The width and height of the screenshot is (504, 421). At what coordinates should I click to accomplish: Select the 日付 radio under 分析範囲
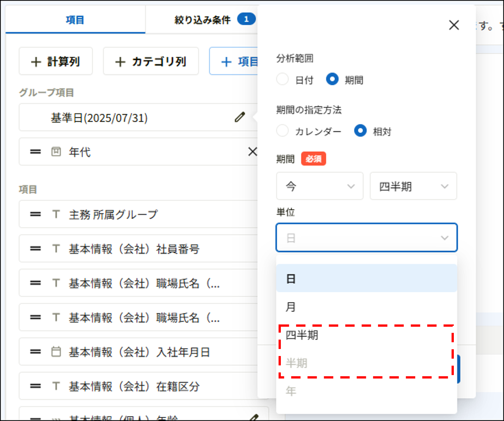coord(283,80)
